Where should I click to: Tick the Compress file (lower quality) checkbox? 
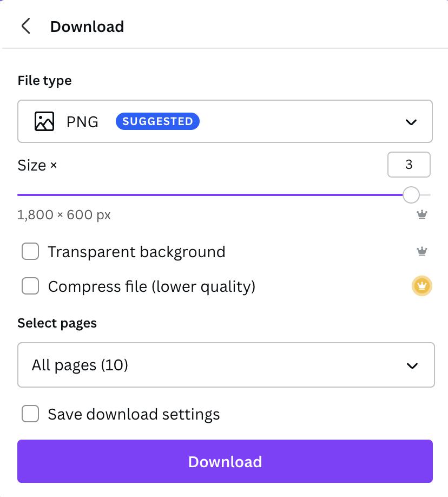tap(30, 286)
